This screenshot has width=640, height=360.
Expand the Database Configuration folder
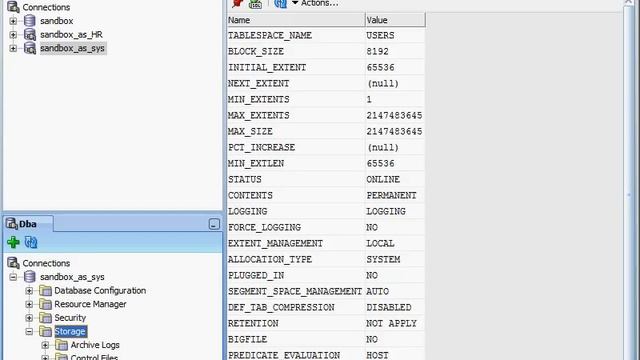click(29, 291)
